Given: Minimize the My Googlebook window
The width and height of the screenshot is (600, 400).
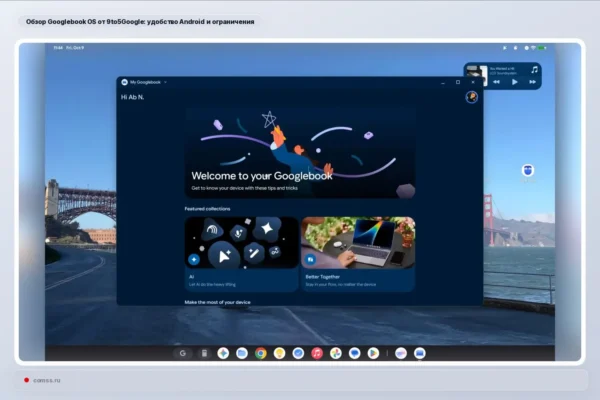Looking at the screenshot, I should pos(443,82).
